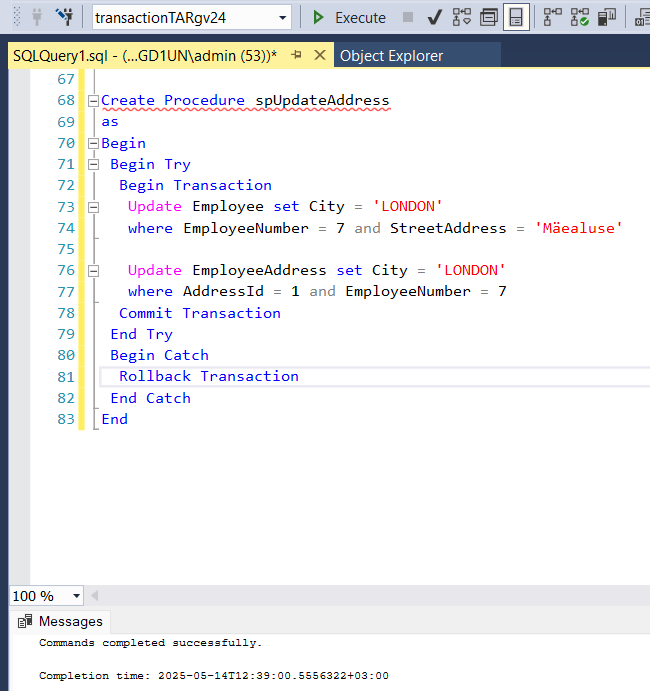The height and width of the screenshot is (691, 650).
Task: Execute the current query
Action: point(349,18)
